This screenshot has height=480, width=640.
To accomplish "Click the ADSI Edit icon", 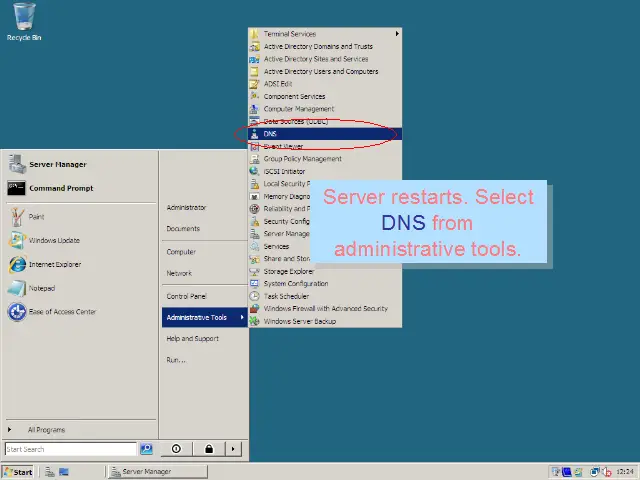I will [x=255, y=84].
